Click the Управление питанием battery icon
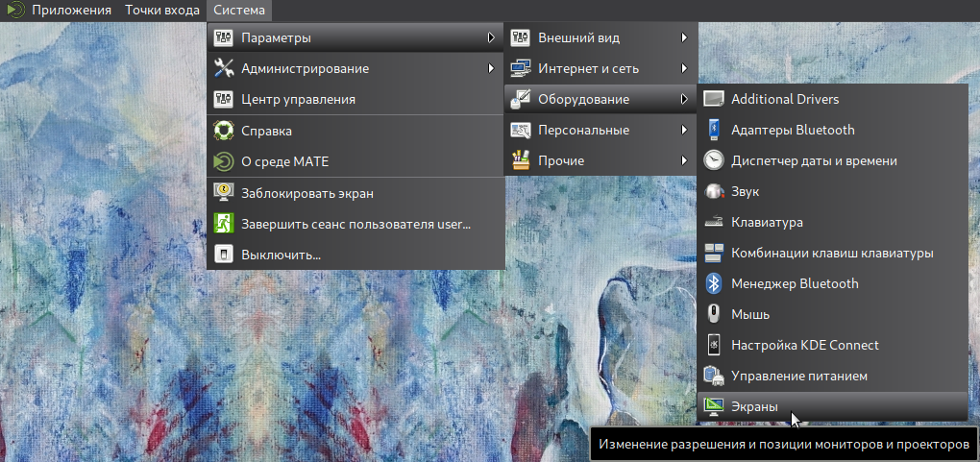This screenshot has height=462, width=980. pos(714,377)
